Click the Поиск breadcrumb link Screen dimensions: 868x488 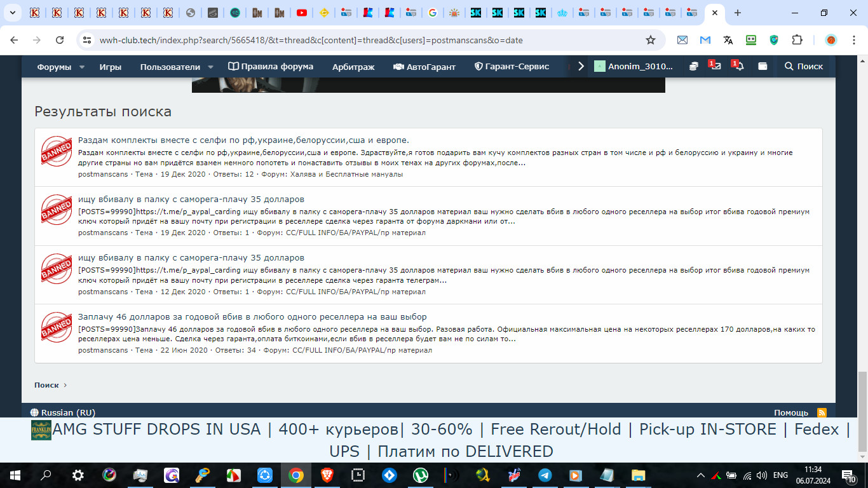[x=46, y=385]
